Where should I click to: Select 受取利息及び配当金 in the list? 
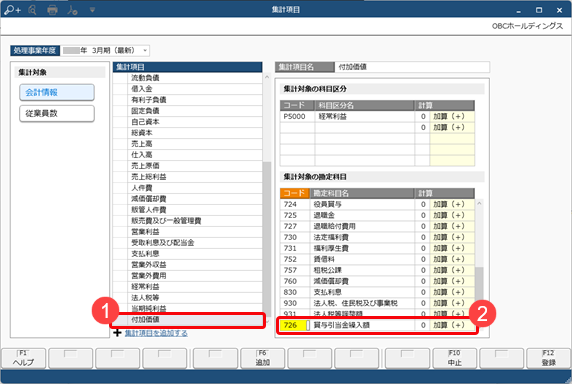(188, 243)
